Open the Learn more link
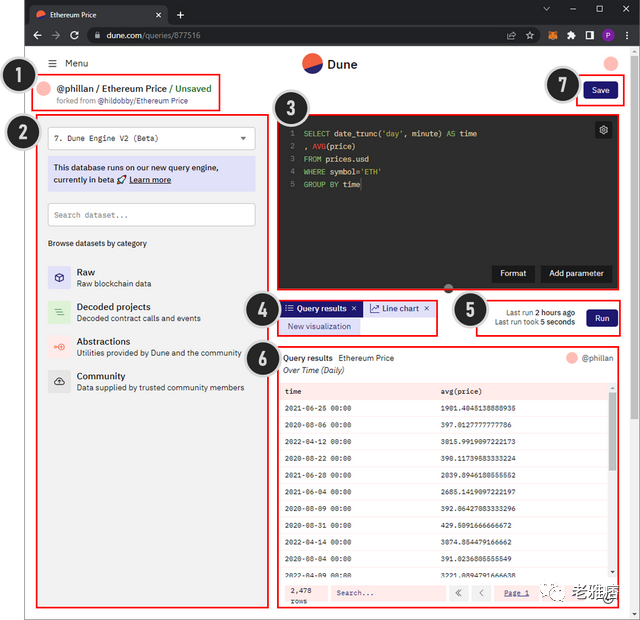Screen dimensions: 640x620 tap(150, 180)
